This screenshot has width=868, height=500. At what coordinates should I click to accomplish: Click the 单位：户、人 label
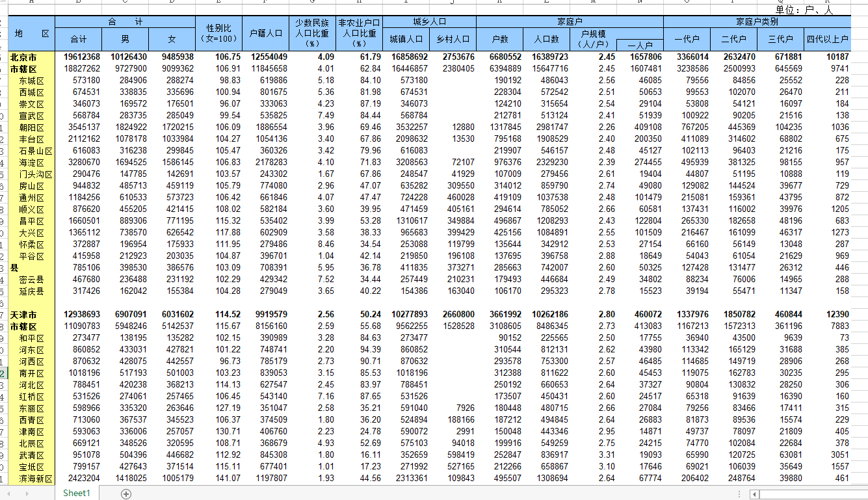click(x=804, y=10)
